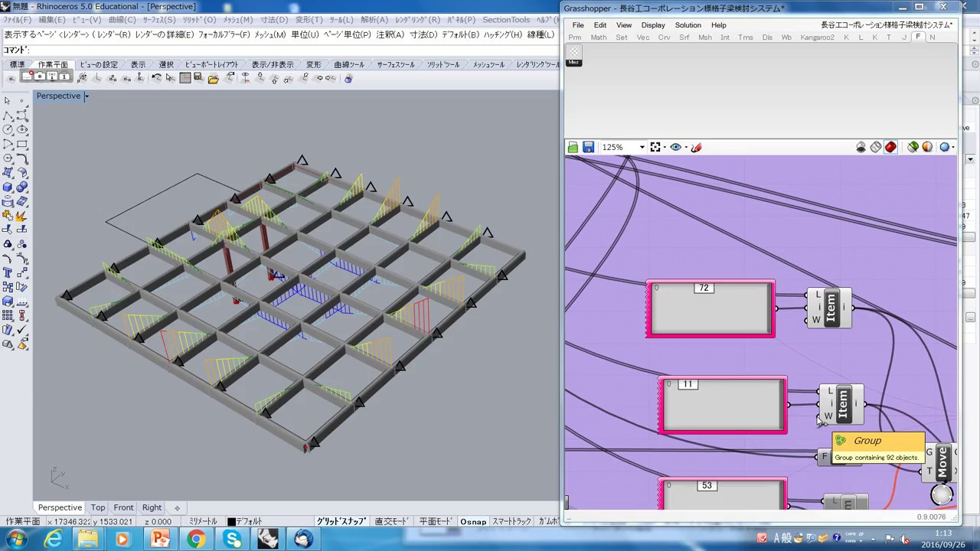Select the Top viewport tab
The height and width of the screenshot is (551, 980).
98,507
